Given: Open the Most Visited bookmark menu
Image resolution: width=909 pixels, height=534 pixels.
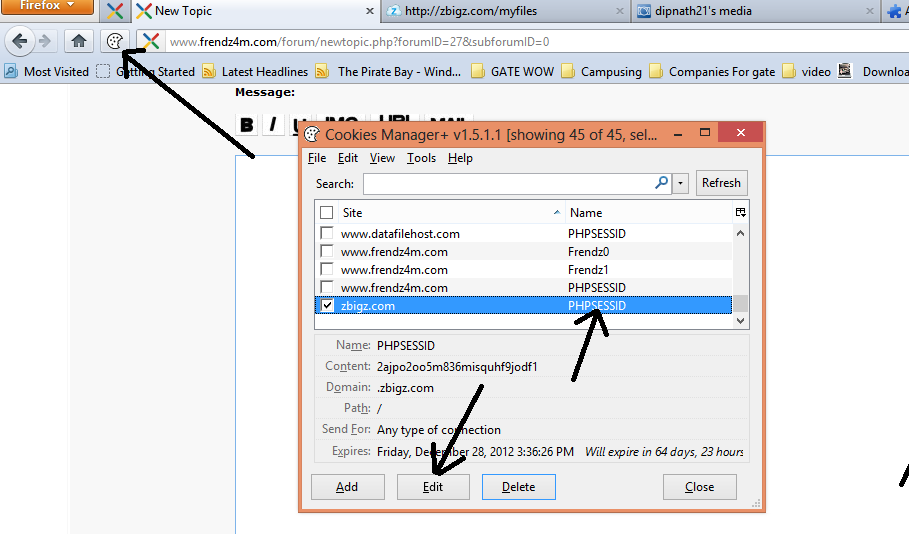Looking at the screenshot, I should click(x=47, y=72).
